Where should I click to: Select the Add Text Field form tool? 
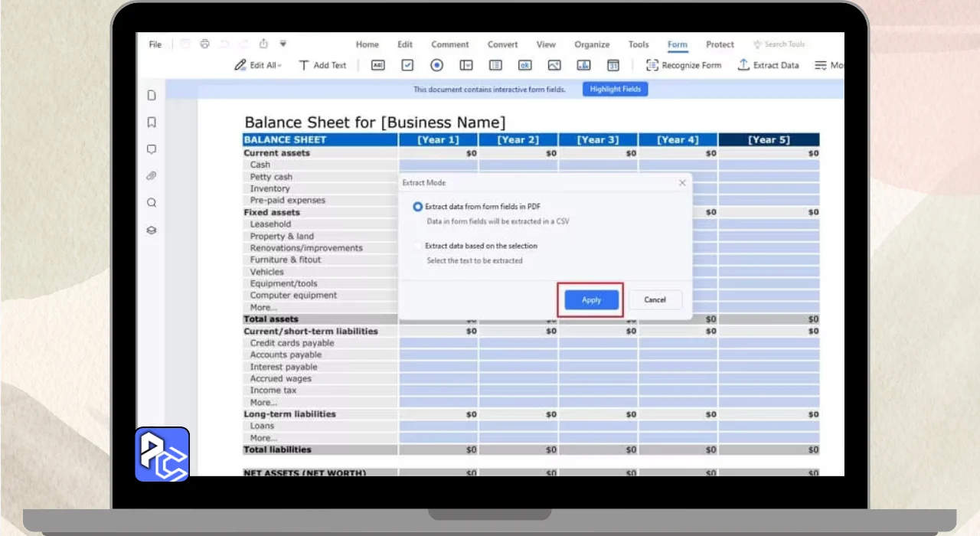377,66
